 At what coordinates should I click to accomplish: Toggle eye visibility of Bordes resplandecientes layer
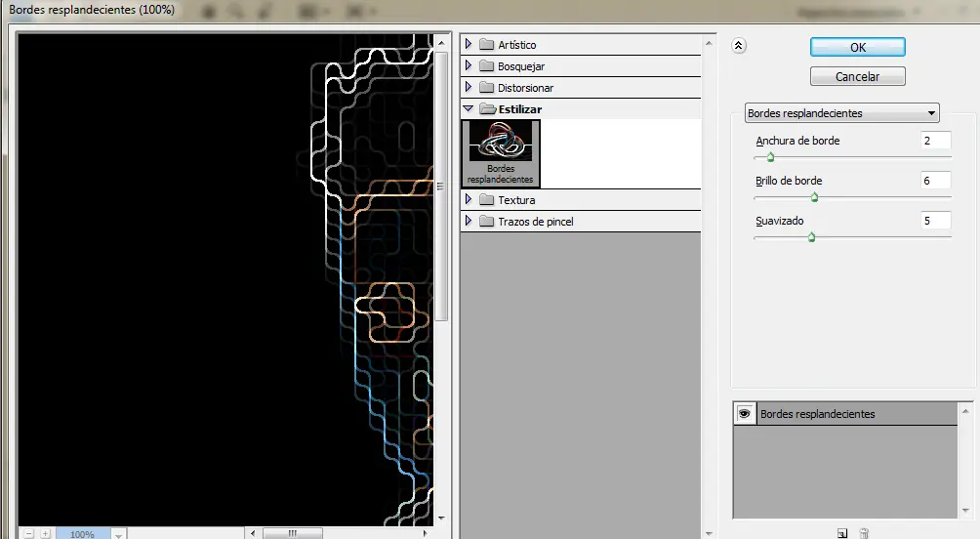click(x=745, y=414)
